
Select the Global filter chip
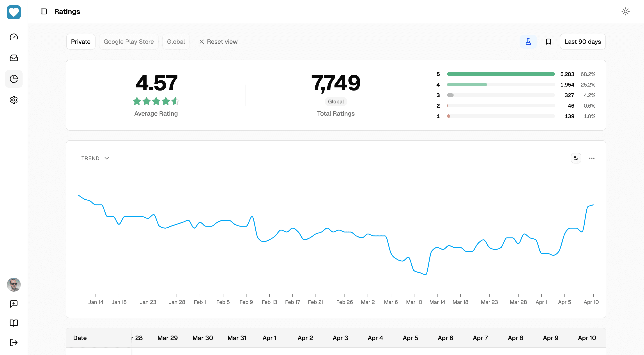pos(176,42)
